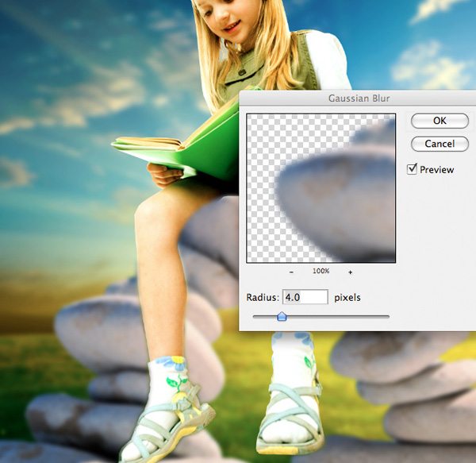Click the 100% zoom level readout
The image size is (476, 463).
321,271
